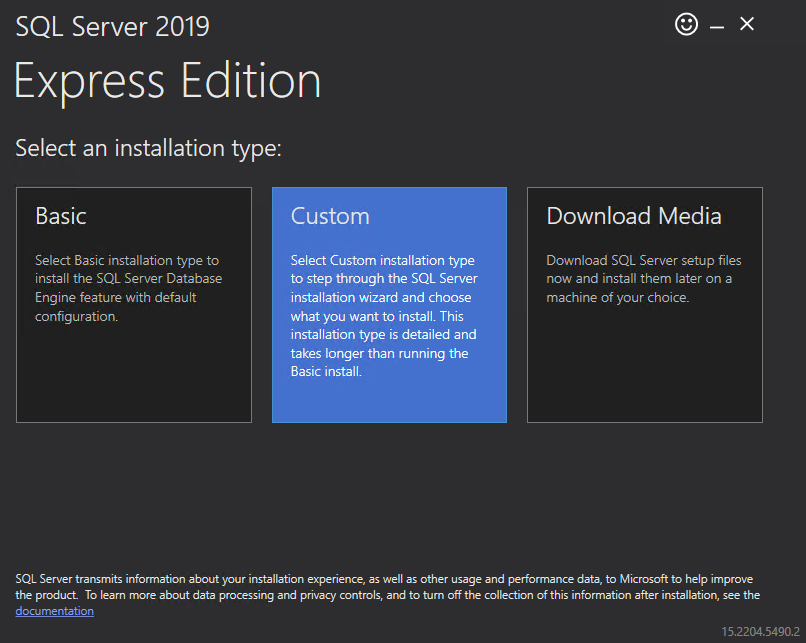Click the Basic tile heading
Viewport: 806px width, 643px height.
tap(60, 215)
